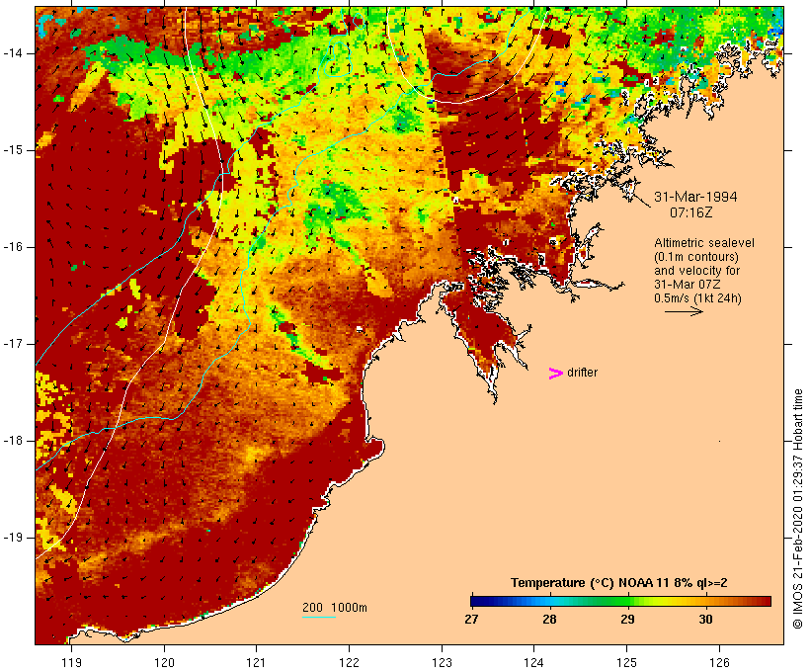Click latitude axis label '-17'

pyautogui.click(x=12, y=344)
